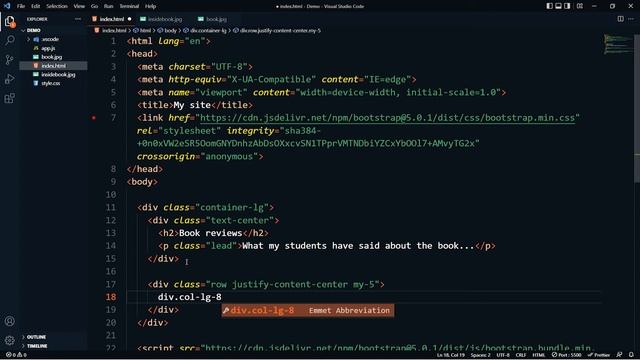
Task: Open the Edit menu
Action: click(x=36, y=6)
